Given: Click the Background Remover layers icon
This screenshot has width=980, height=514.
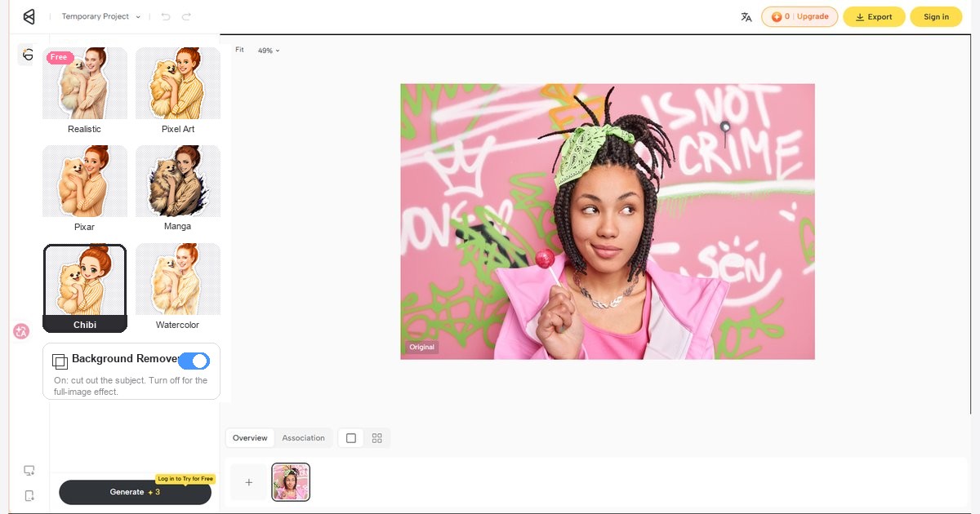Looking at the screenshot, I should click(60, 361).
